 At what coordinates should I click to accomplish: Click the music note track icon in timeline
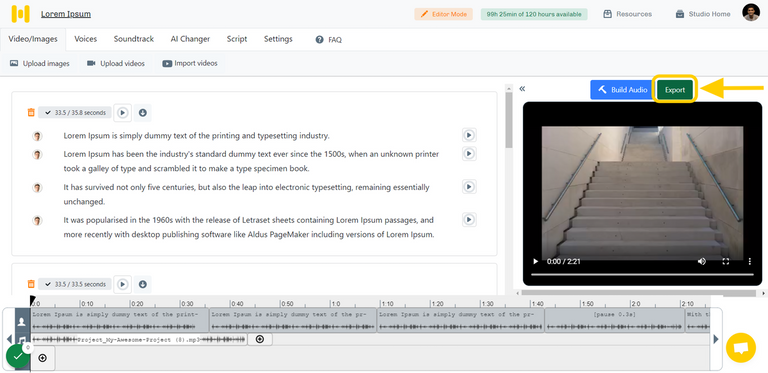click(22, 339)
